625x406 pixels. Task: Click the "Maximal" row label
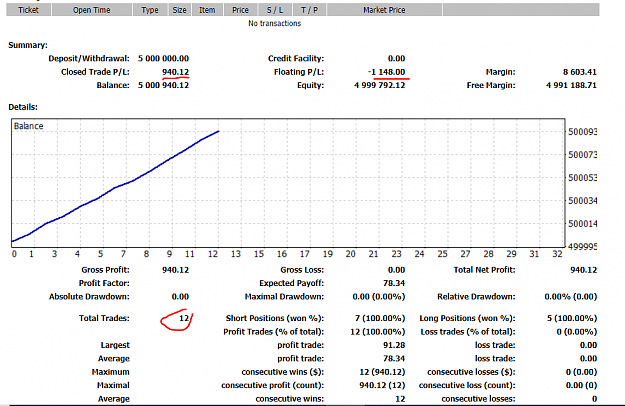(x=113, y=385)
